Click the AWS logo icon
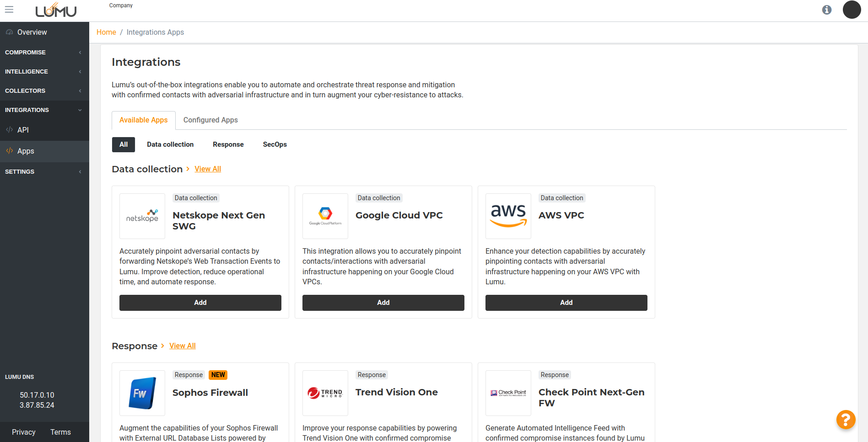Image resolution: width=868 pixels, height=442 pixels. (x=508, y=216)
